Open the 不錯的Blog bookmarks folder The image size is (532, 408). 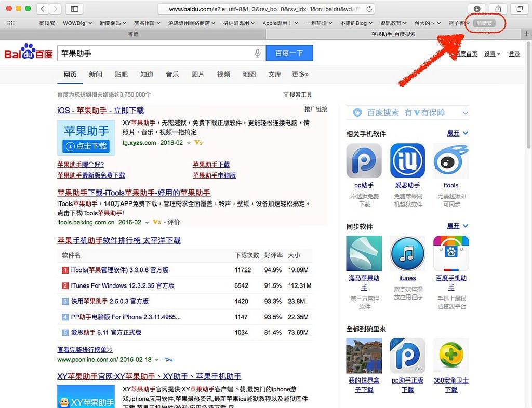tap(356, 23)
